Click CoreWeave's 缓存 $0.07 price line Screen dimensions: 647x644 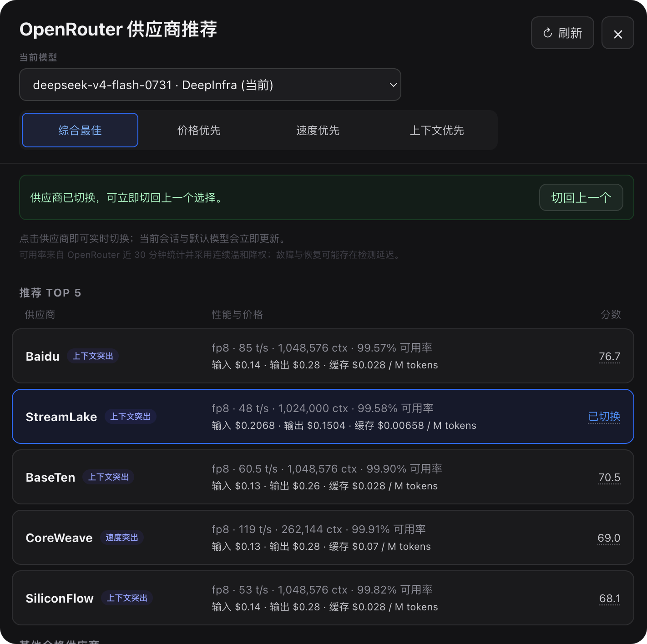pos(321,547)
